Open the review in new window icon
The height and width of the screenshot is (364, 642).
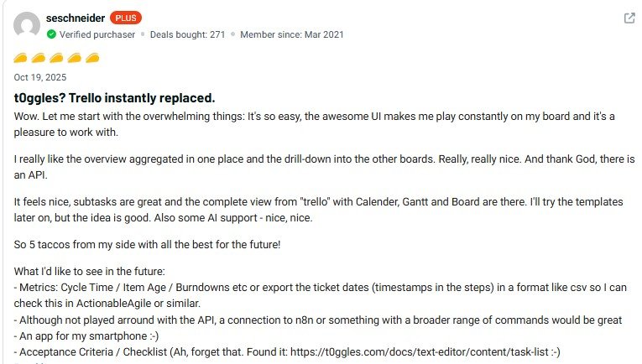coord(629,18)
